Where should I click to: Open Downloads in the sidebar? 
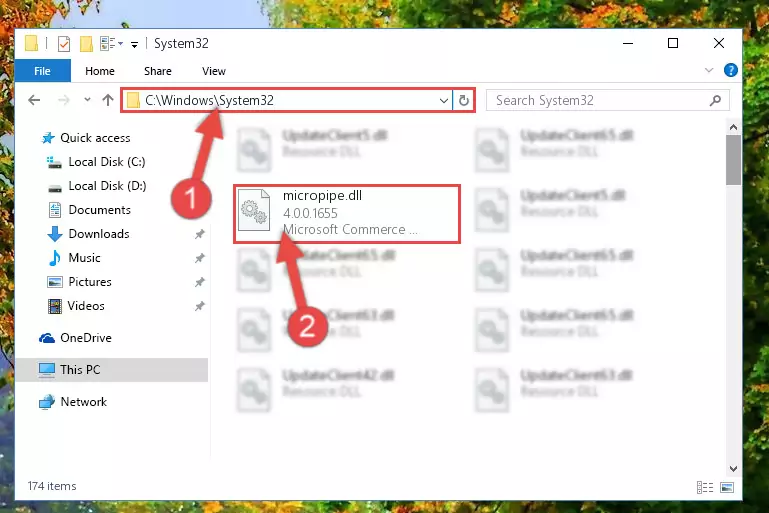tap(99, 234)
